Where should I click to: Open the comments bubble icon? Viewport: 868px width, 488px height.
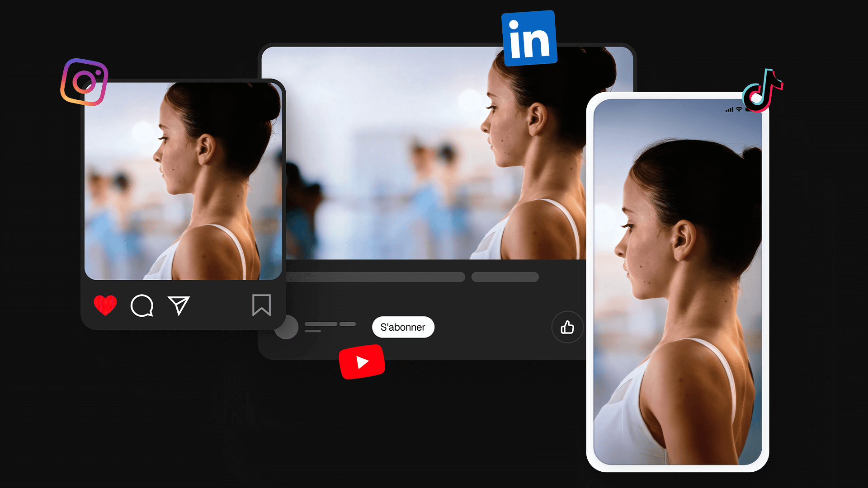tap(142, 306)
